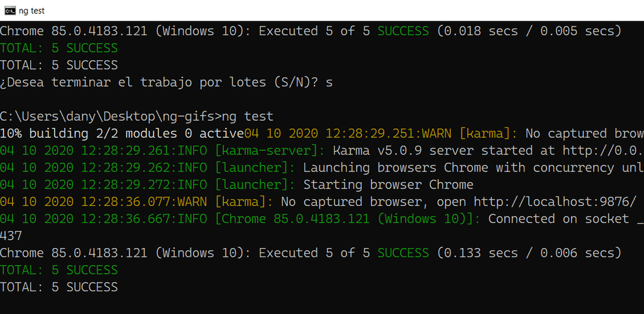Click the "12:28:29.251:WARN" timestamp
Image resolution: width=644 pixels, height=314 pixels.
pyautogui.click(x=387, y=134)
